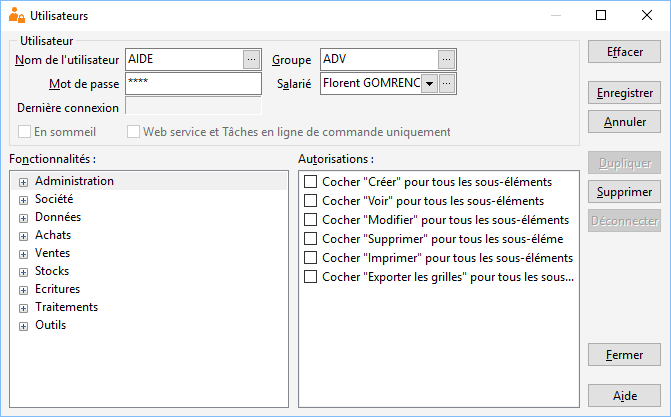Enable Cocher "Exporter les grilles" checkbox
The height and width of the screenshot is (417, 671).
point(310,277)
